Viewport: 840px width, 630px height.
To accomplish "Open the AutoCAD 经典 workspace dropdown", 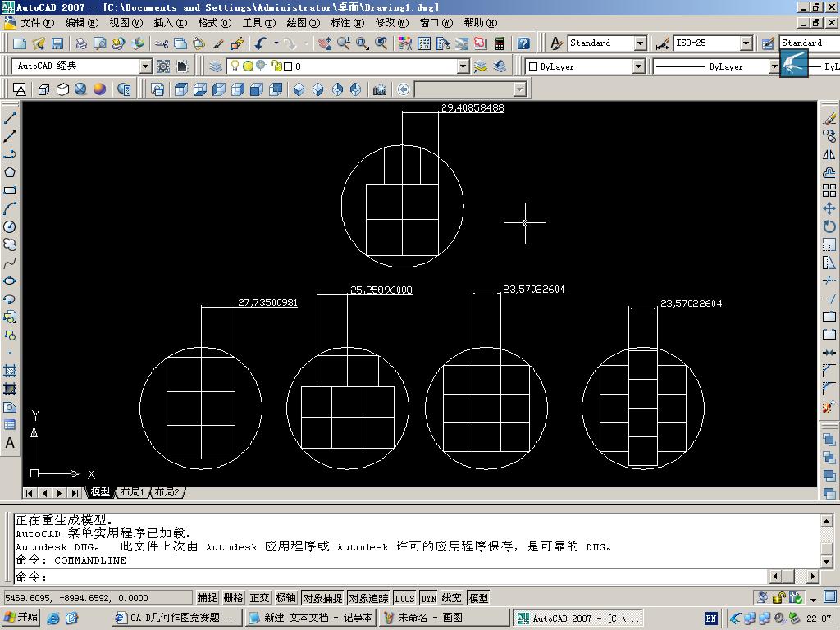I will click(x=146, y=66).
